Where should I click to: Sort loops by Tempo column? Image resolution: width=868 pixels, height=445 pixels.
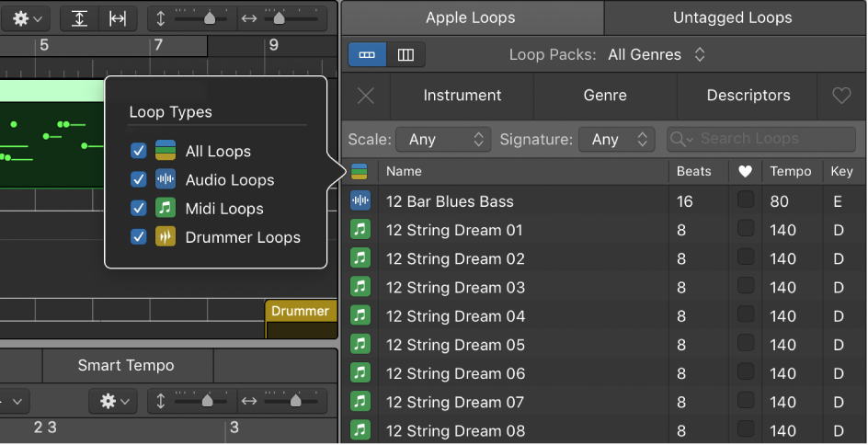click(793, 172)
